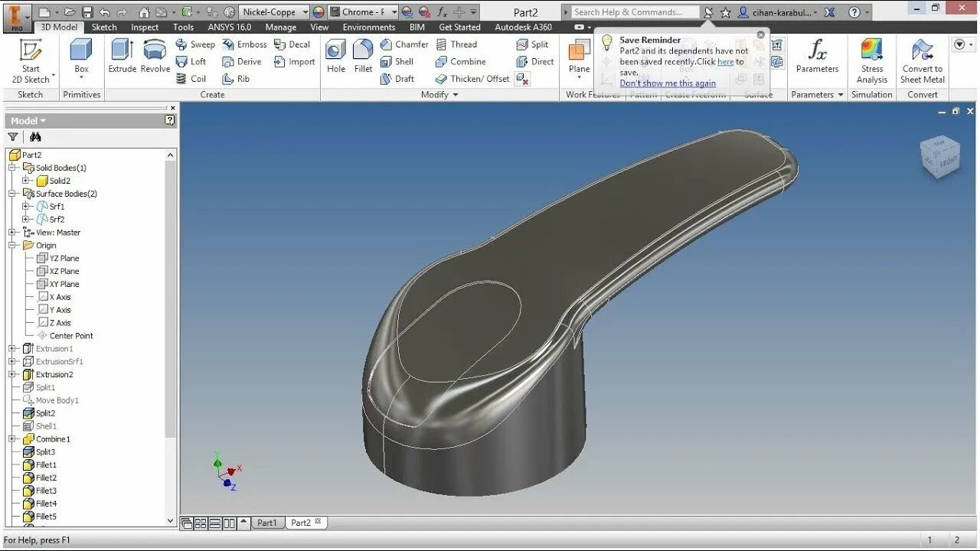Apply the Shell tool

[x=397, y=61]
